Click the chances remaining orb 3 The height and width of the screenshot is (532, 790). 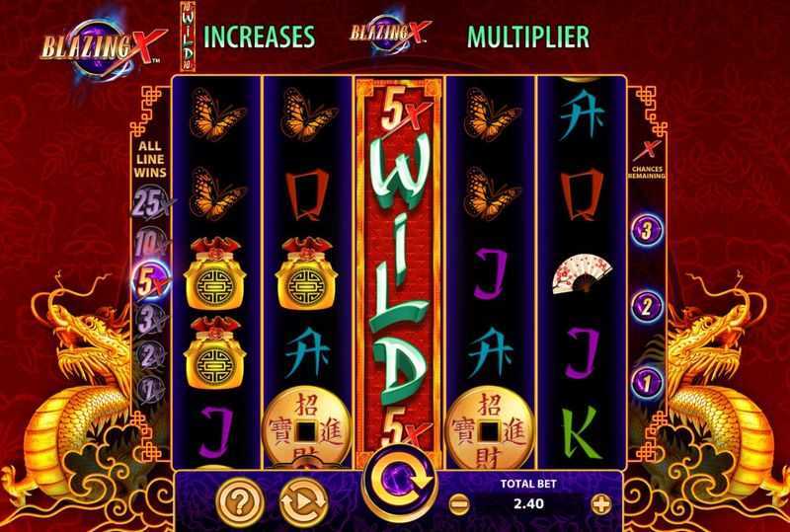pyautogui.click(x=647, y=230)
